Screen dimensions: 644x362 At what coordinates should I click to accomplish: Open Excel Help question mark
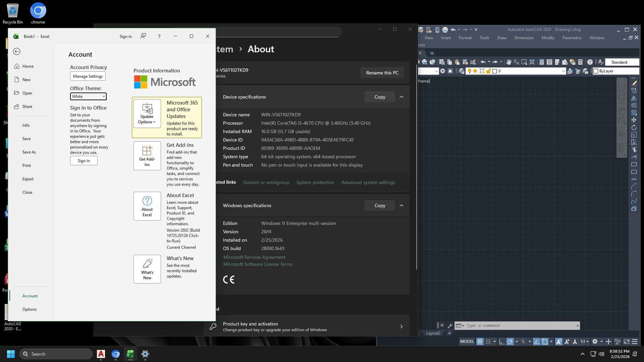pyautogui.click(x=159, y=36)
